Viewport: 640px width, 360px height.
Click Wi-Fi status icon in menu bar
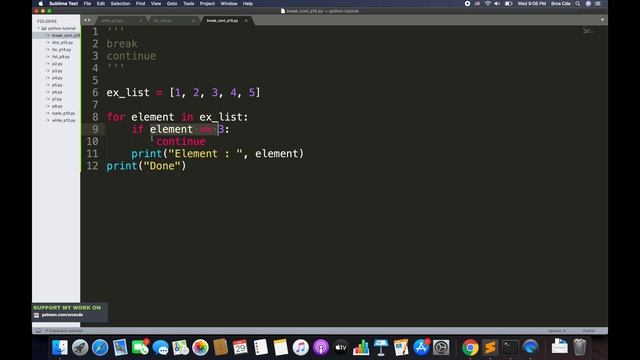click(487, 3)
